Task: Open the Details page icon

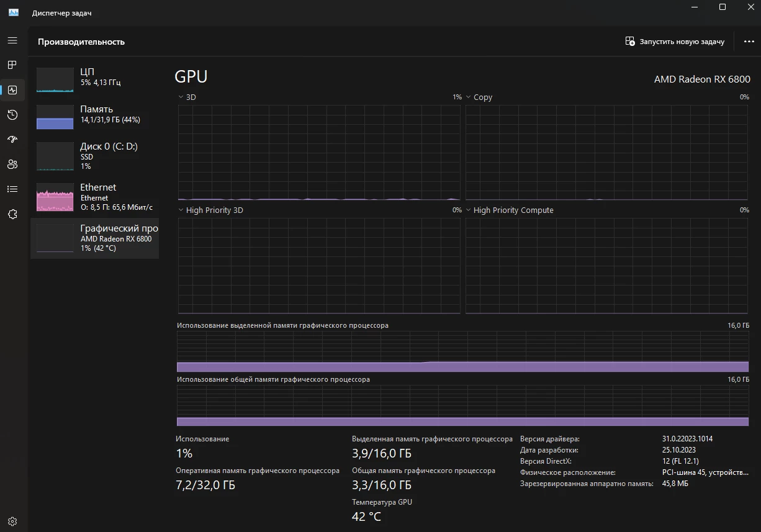Action: 12,189
